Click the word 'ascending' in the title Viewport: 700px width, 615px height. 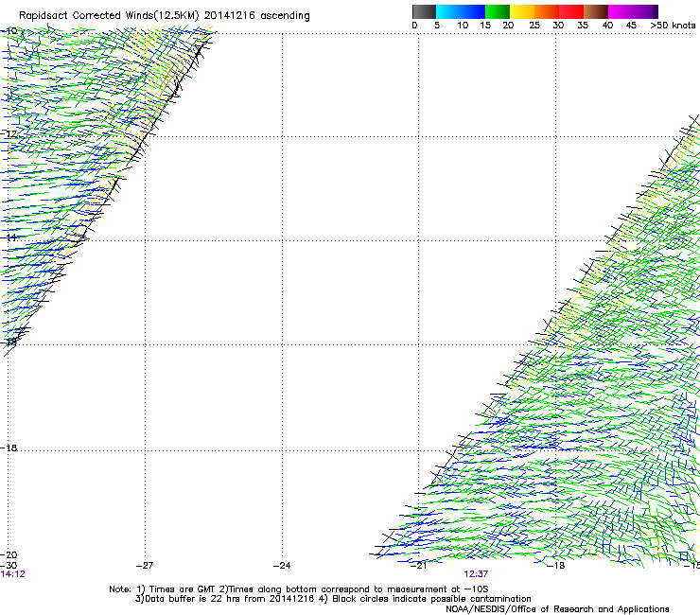[x=285, y=16]
